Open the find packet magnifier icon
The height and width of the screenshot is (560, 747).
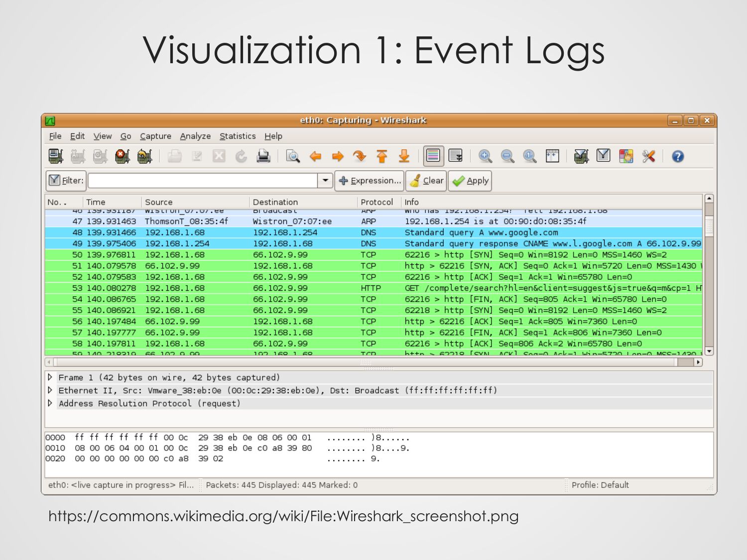click(293, 156)
